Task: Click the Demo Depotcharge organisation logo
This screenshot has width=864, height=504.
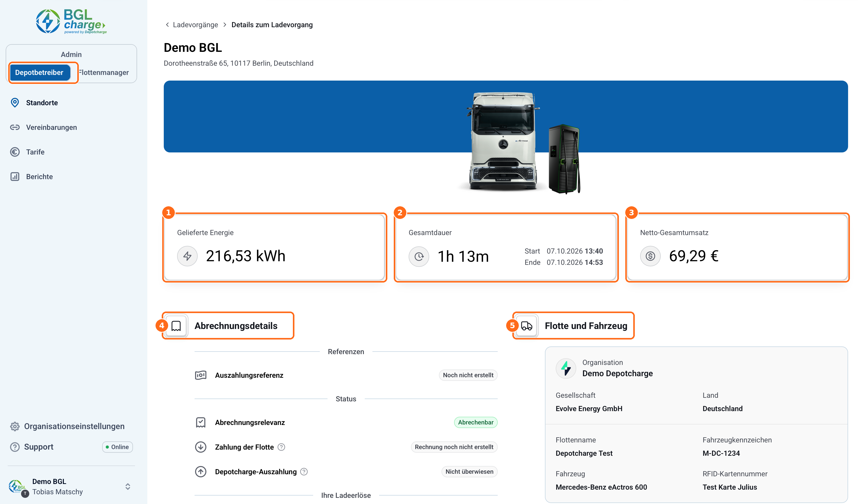Action: (566, 368)
